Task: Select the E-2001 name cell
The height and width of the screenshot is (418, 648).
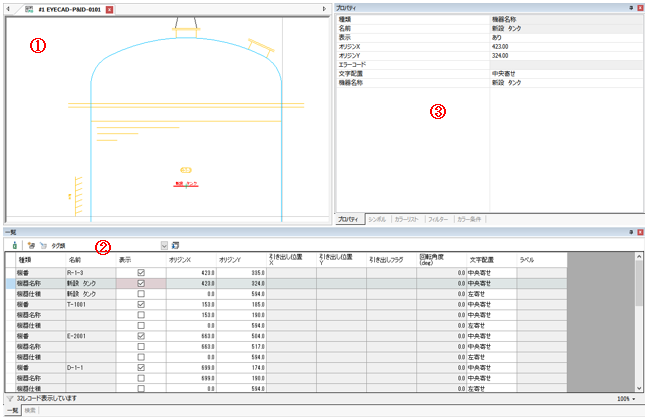Action: [x=91, y=336]
